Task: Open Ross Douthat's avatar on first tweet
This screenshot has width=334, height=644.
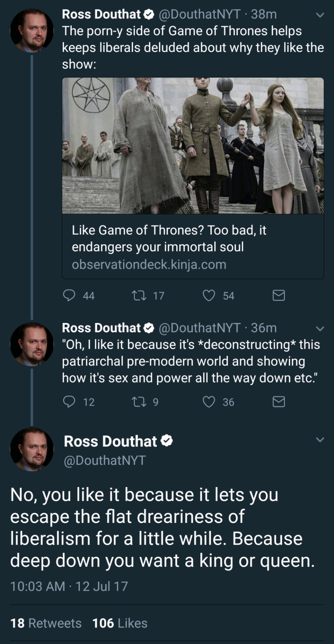Action: click(x=32, y=31)
